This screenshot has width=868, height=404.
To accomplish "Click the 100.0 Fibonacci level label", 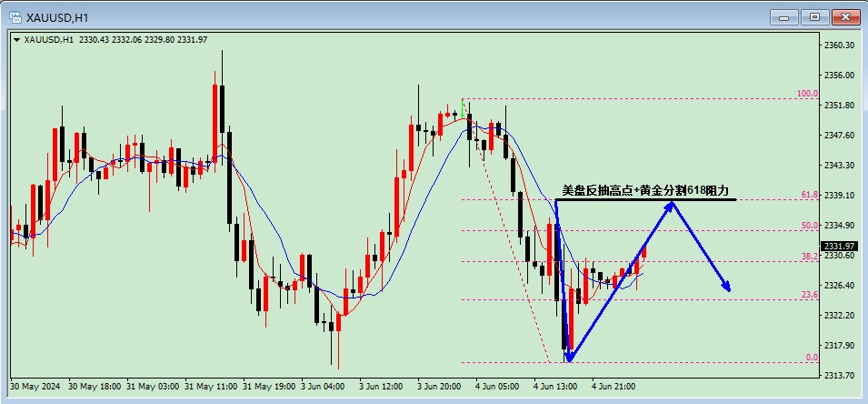I will tap(808, 94).
